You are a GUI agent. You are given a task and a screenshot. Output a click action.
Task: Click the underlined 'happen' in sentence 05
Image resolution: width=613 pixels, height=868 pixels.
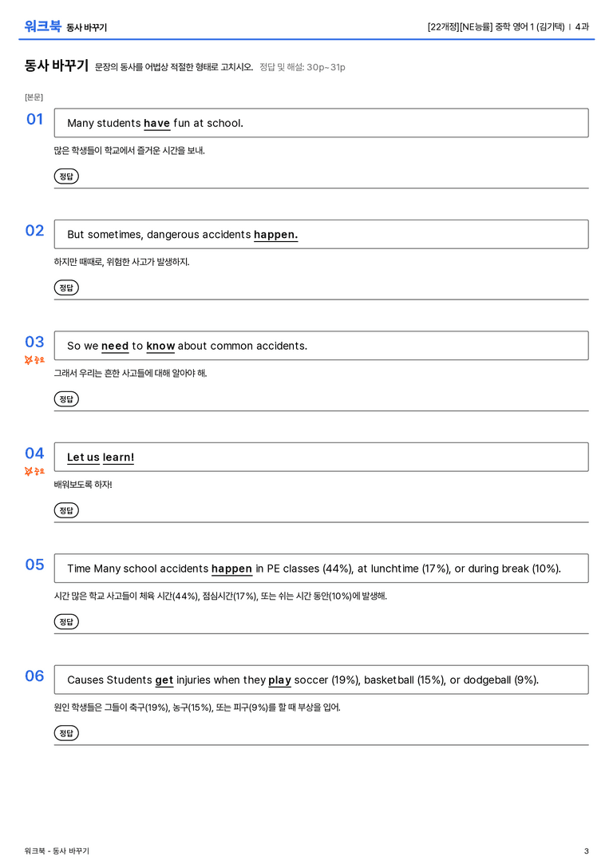click(231, 569)
